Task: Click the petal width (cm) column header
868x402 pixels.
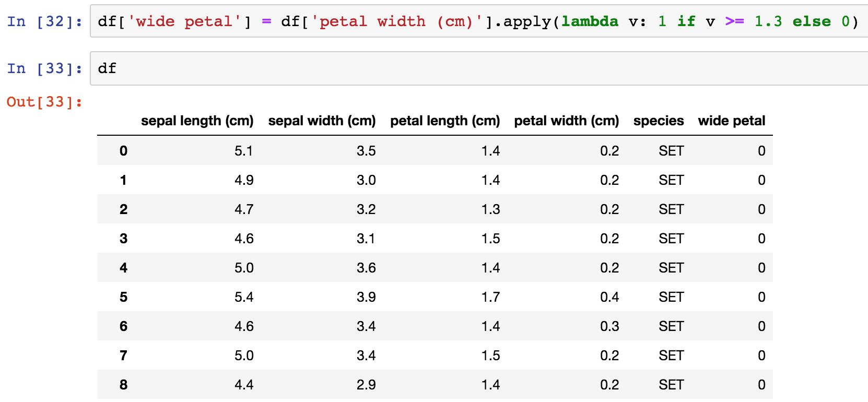Action: point(566,121)
